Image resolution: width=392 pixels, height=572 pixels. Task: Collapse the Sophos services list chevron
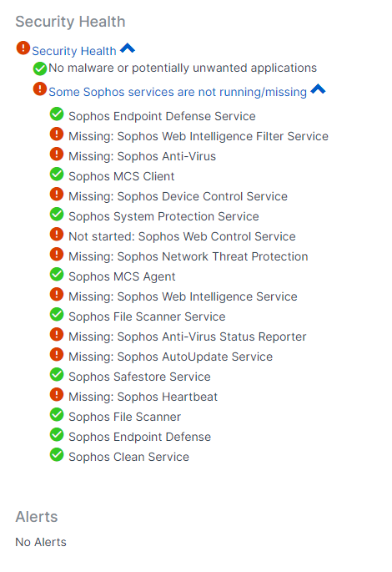coord(318,89)
